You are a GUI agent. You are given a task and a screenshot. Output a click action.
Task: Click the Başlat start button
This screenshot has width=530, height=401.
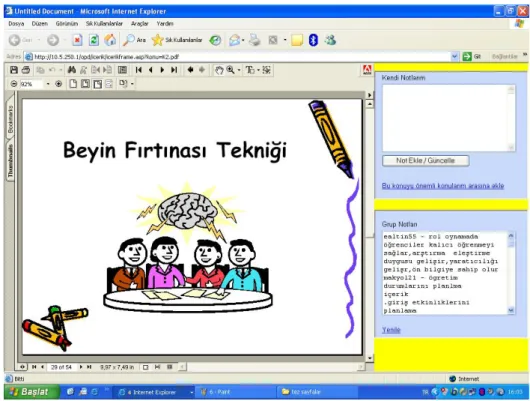[32, 392]
